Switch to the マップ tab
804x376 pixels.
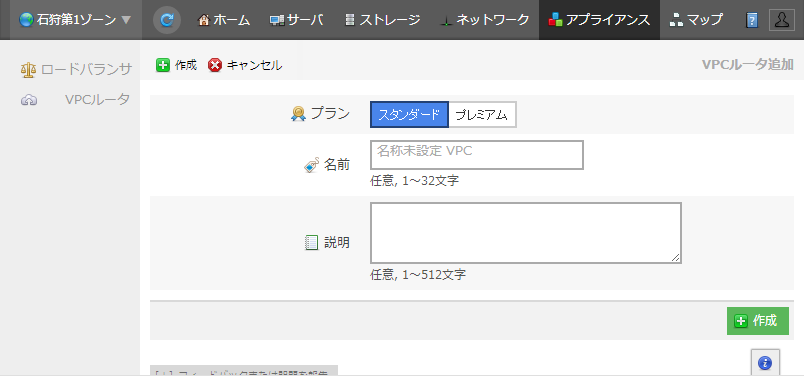(x=696, y=20)
